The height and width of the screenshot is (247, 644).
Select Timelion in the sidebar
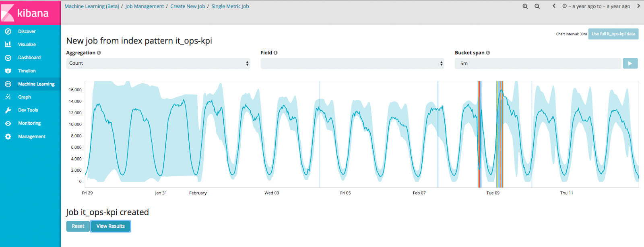pyautogui.click(x=27, y=71)
